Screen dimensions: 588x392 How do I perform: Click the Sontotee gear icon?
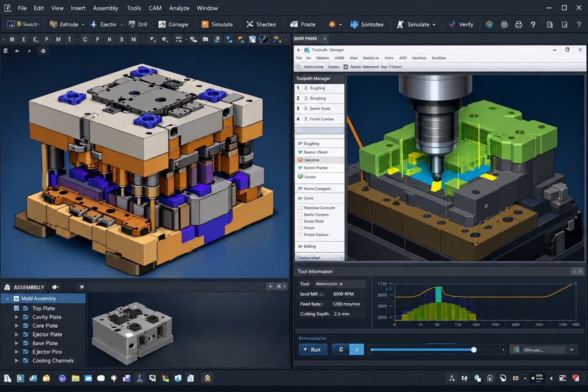pos(354,24)
